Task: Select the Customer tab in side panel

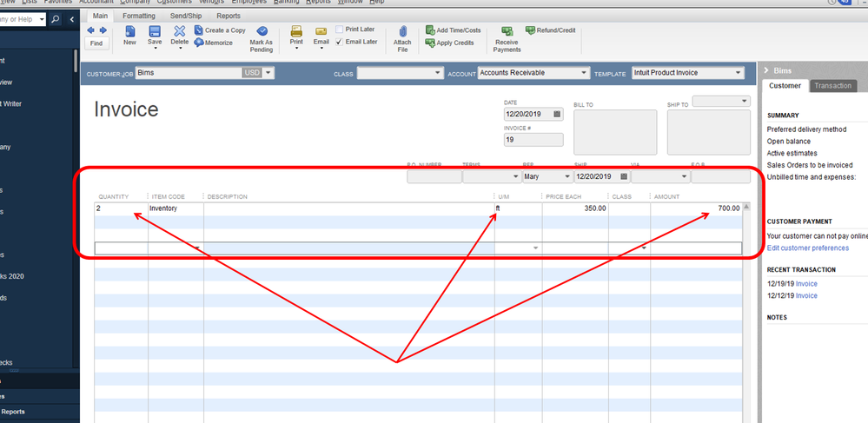Action: point(785,86)
